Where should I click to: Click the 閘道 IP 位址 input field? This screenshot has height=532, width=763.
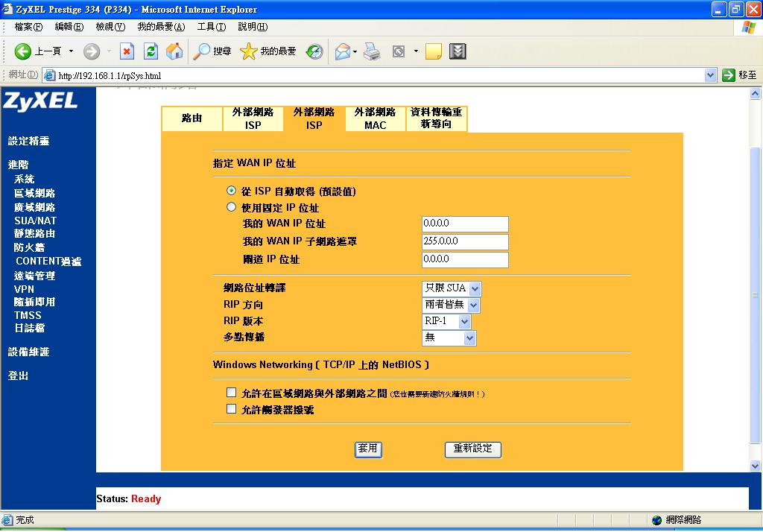tap(465, 259)
